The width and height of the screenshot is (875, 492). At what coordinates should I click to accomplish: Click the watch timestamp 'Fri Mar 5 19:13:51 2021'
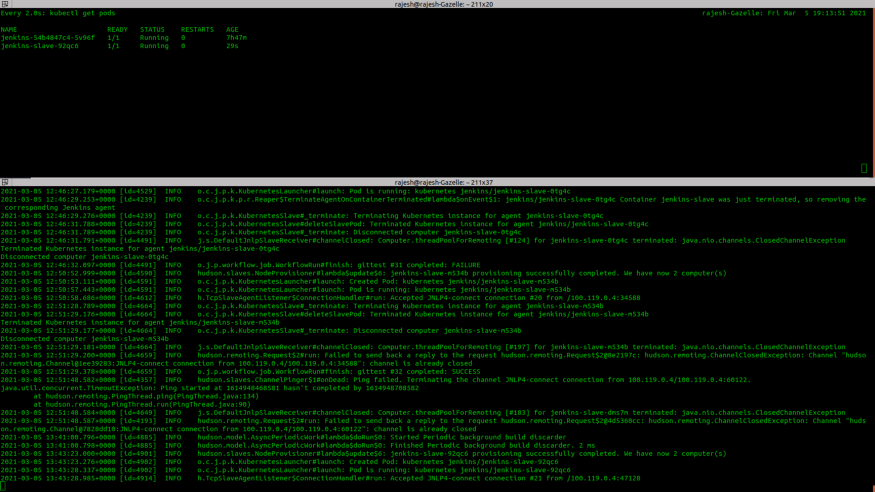point(816,13)
